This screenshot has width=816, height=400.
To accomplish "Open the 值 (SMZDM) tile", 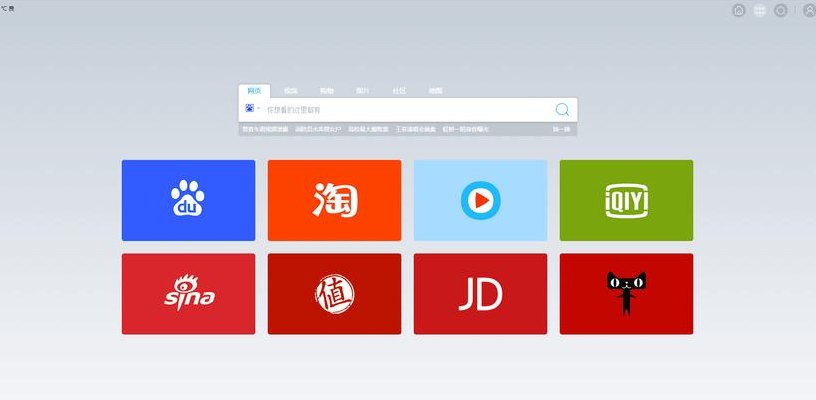I will pyautogui.click(x=335, y=294).
